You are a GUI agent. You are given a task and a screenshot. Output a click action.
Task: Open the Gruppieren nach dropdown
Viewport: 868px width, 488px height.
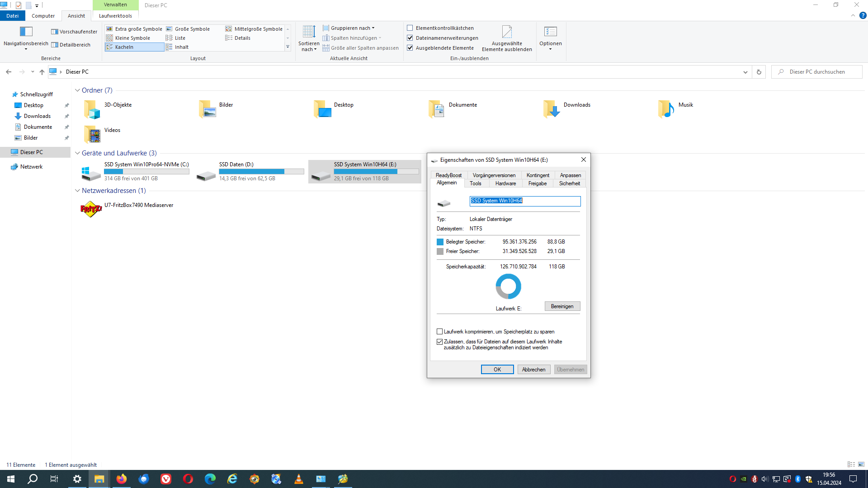(x=349, y=28)
